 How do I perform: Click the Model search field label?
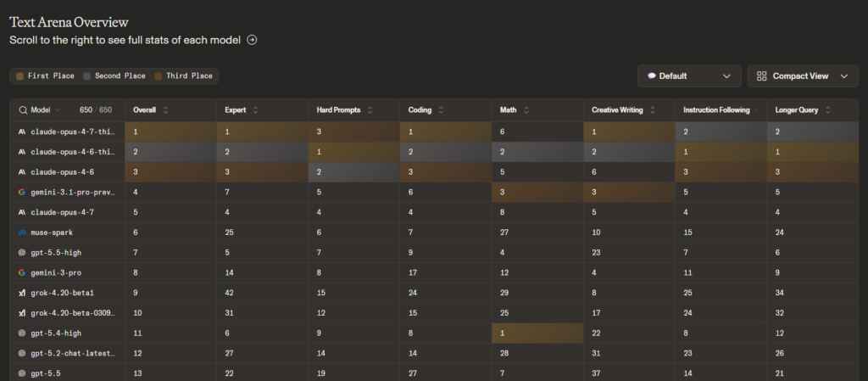click(x=41, y=110)
